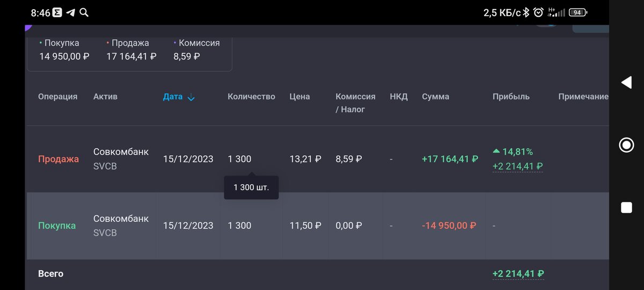Image resolution: width=644 pixels, height=290 pixels.
Task: Click the 11,50 ₽ purchase price cell
Action: pos(305,226)
